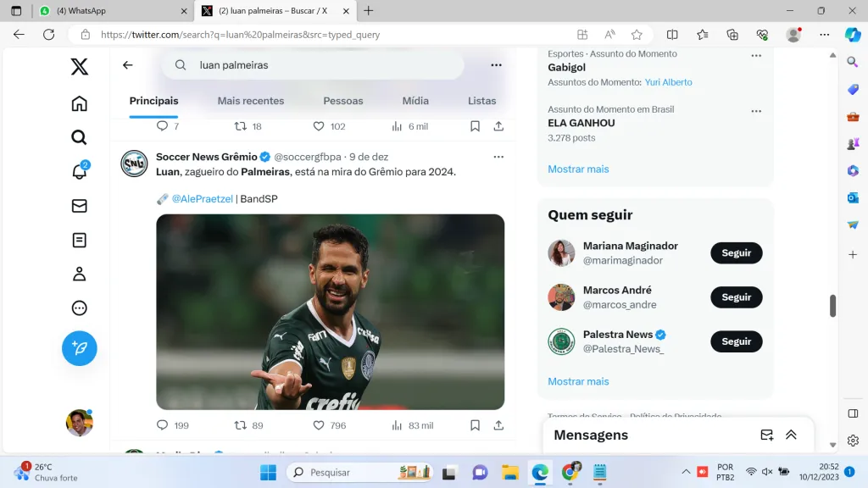The image size is (868, 488).
Task: Expand the Mensagens panel
Action: (791, 435)
